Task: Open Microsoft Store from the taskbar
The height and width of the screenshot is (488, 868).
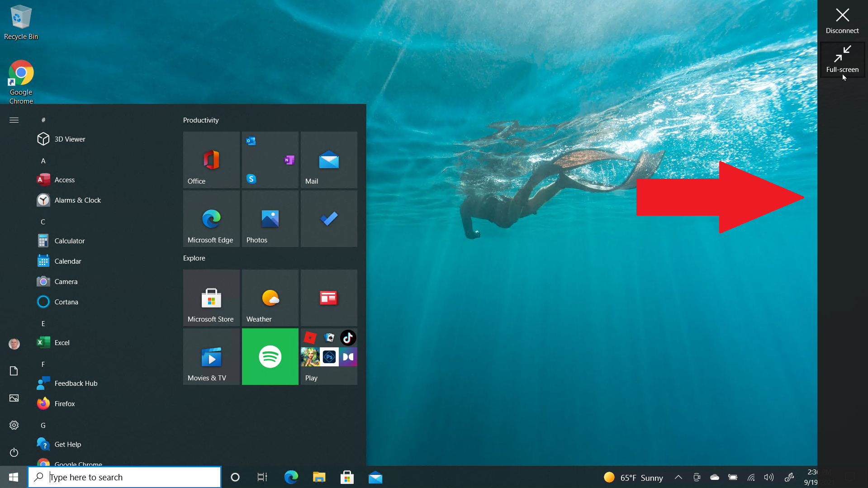Action: [347, 477]
